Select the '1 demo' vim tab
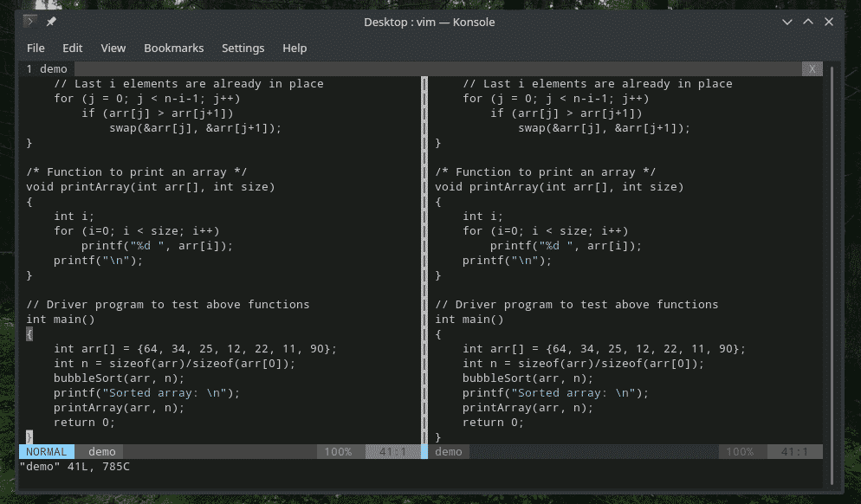The image size is (861, 504). pos(47,68)
